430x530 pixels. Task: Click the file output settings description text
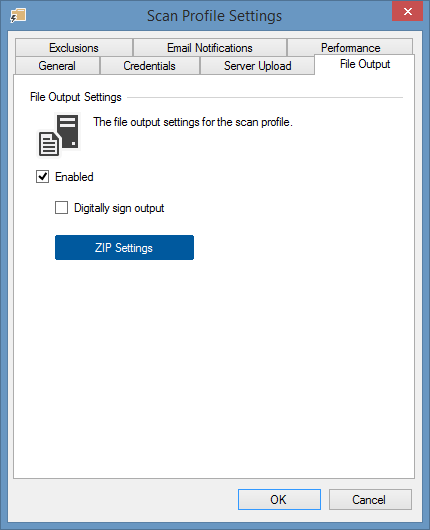point(193,122)
